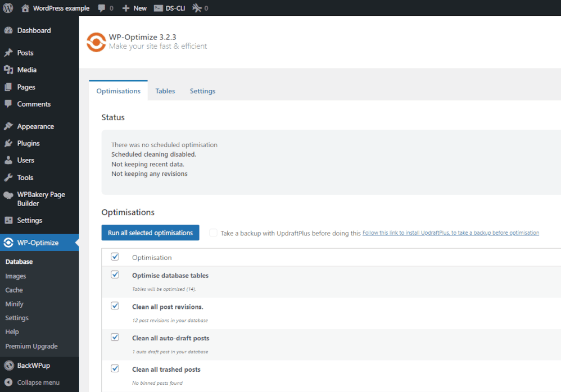Click the Pages icon in sidebar
The image size is (561, 392).
8,87
